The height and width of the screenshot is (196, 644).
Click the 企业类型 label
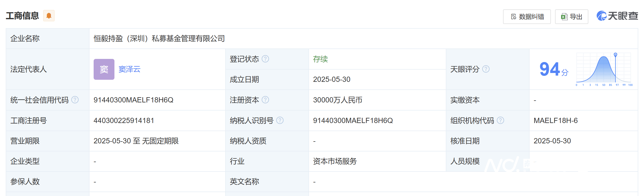(25, 161)
